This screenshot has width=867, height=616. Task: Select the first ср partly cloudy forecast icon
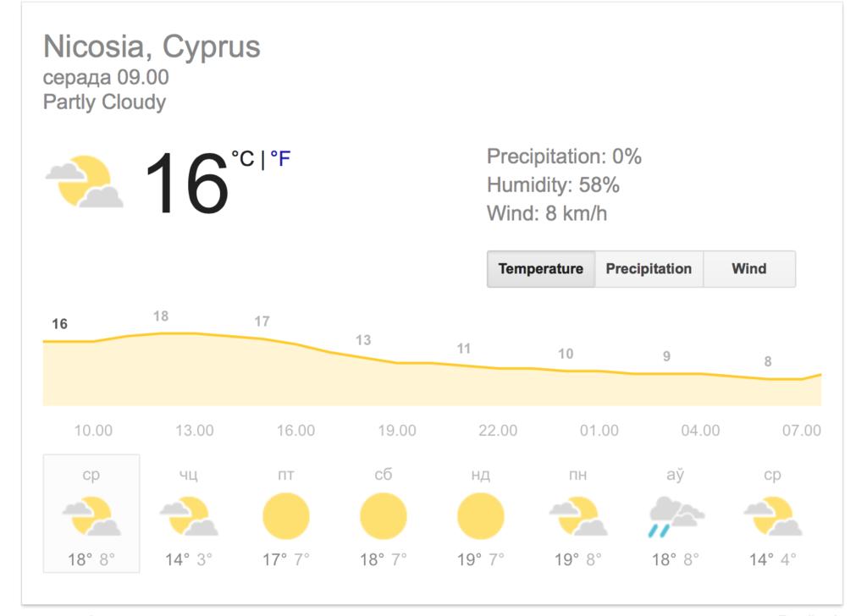(91, 516)
